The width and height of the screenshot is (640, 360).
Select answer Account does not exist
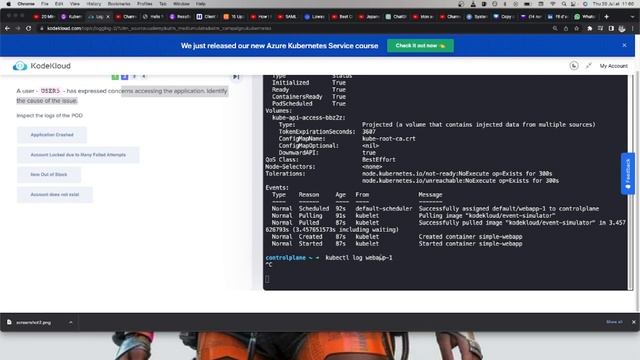tap(55, 194)
